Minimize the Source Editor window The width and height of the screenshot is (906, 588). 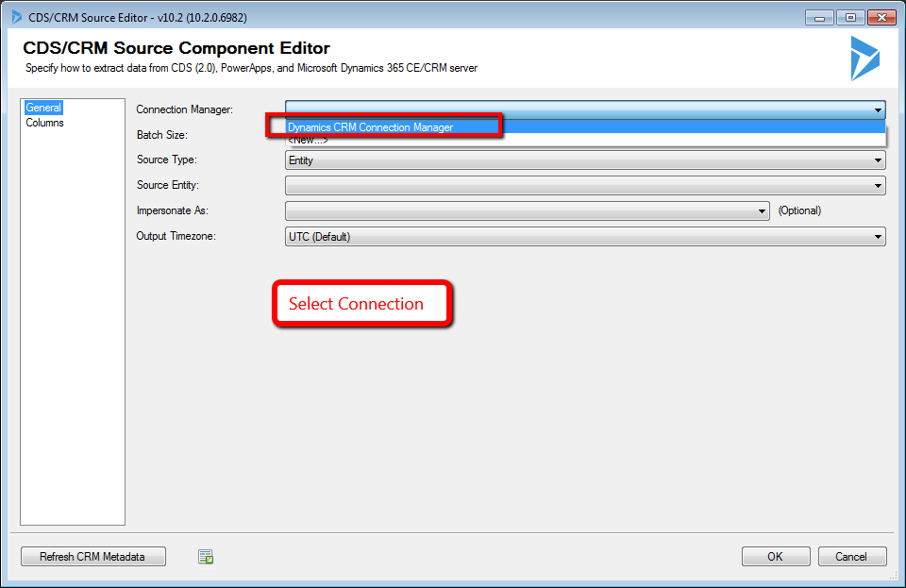click(x=819, y=18)
